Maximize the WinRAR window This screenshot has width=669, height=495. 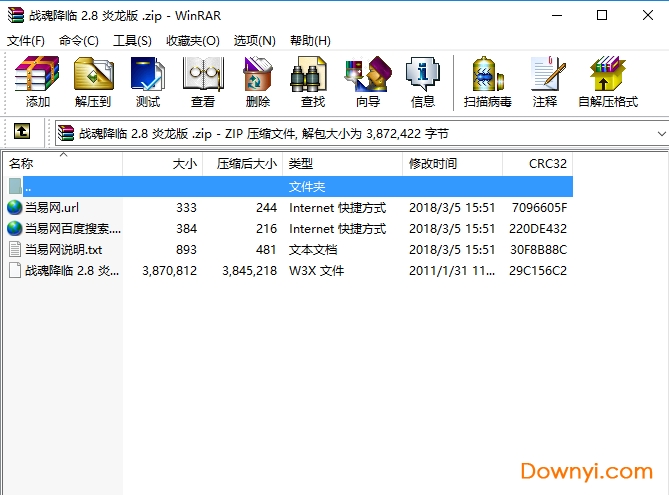pos(602,15)
